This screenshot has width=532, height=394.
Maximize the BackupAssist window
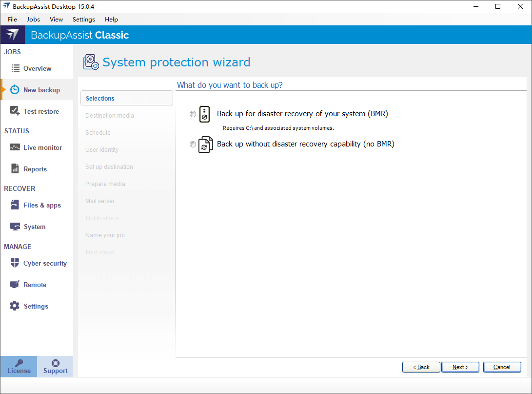pos(498,6)
